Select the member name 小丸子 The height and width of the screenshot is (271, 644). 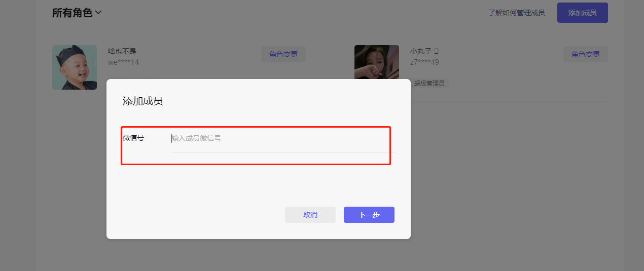(x=420, y=51)
